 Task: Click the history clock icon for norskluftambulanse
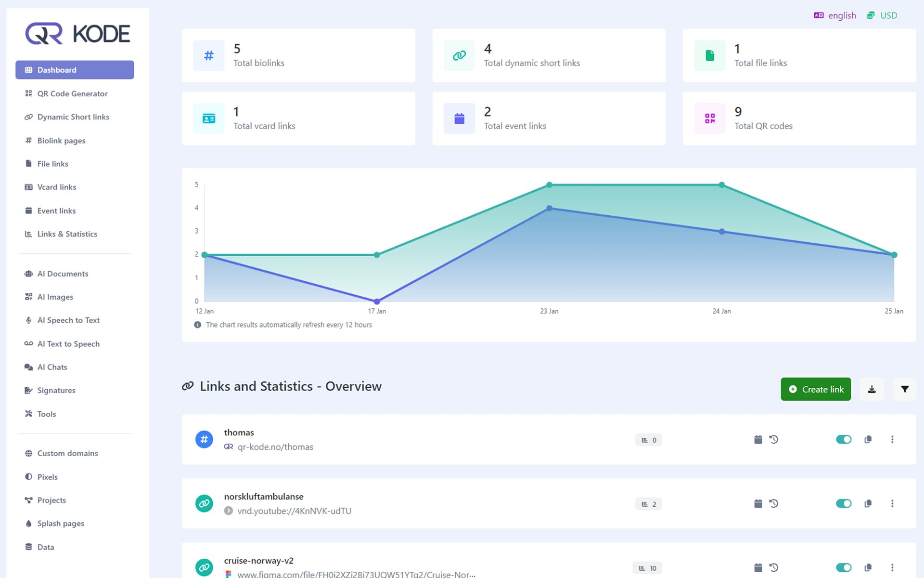point(774,503)
